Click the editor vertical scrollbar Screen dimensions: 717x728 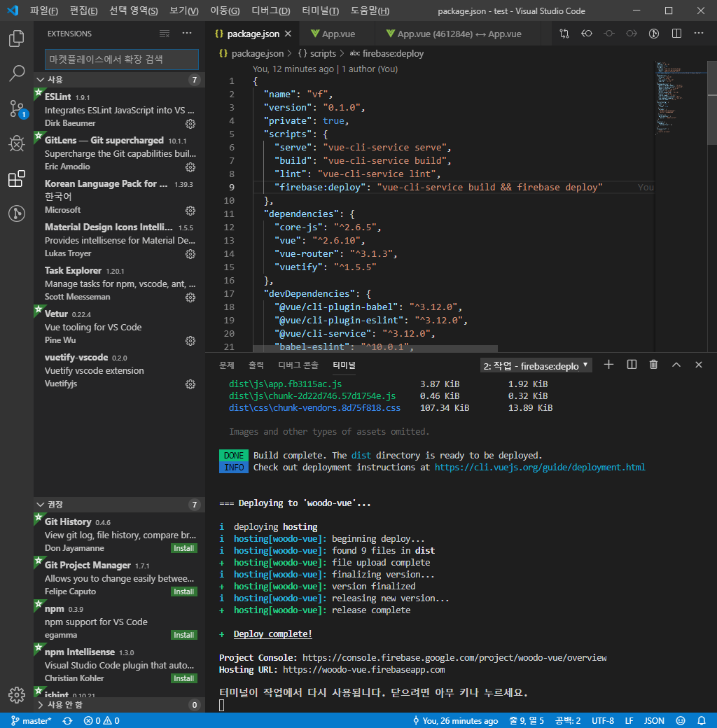[x=712, y=103]
